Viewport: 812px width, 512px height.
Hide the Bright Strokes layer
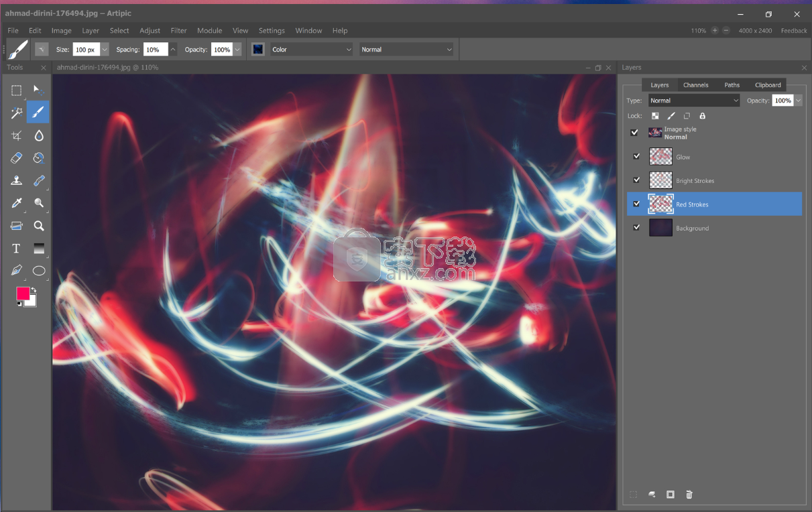click(x=636, y=180)
